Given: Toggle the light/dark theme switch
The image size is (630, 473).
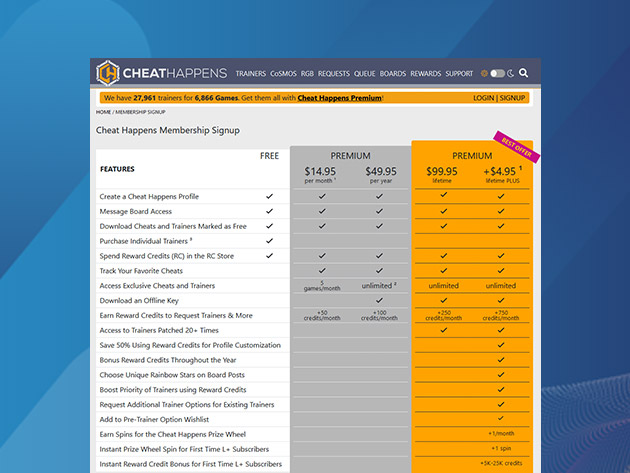Looking at the screenshot, I should (497, 73).
